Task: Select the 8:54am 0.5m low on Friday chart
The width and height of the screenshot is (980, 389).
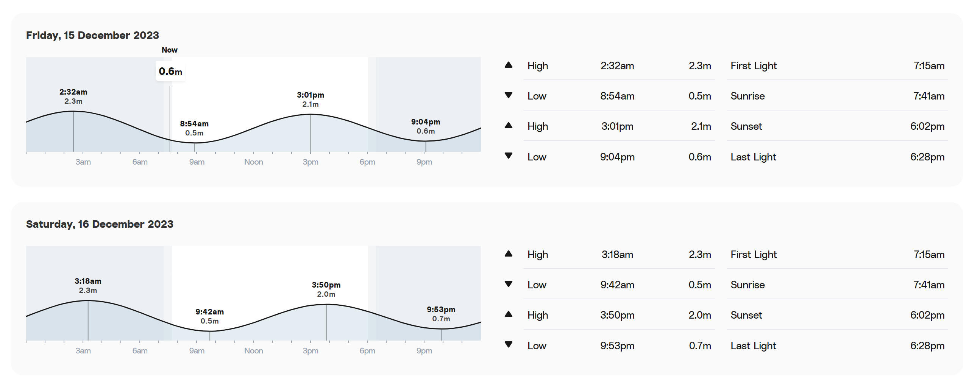Action: point(194,128)
